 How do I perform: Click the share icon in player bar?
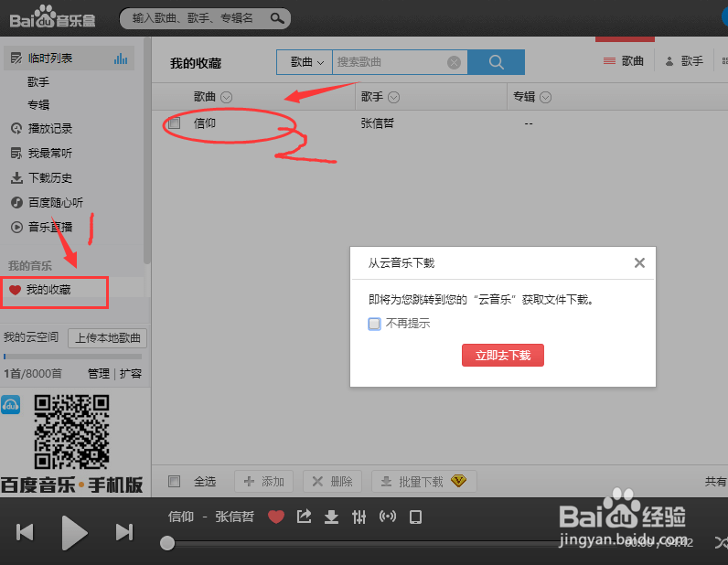pyautogui.click(x=305, y=517)
